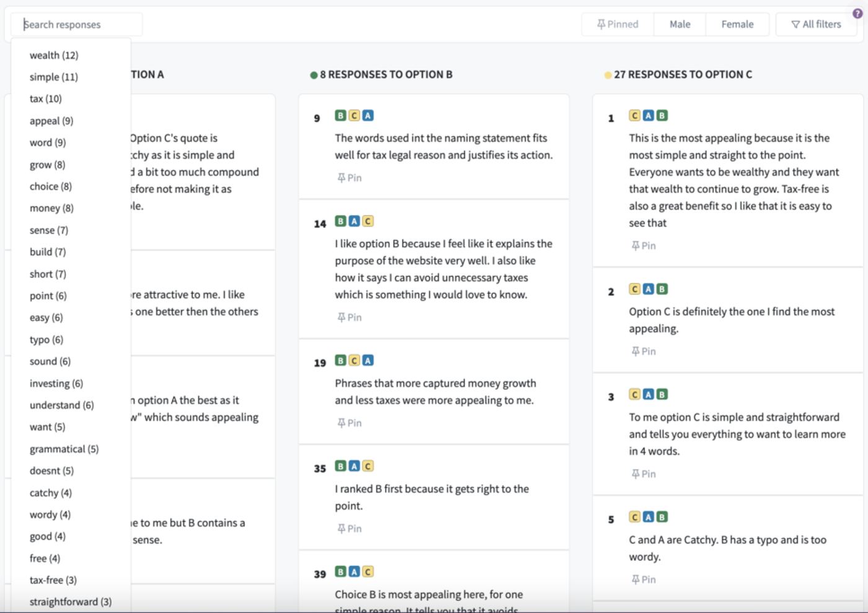The image size is (868, 613).
Task: Click the '27 Responses to Option C' heading
Action: coord(683,74)
